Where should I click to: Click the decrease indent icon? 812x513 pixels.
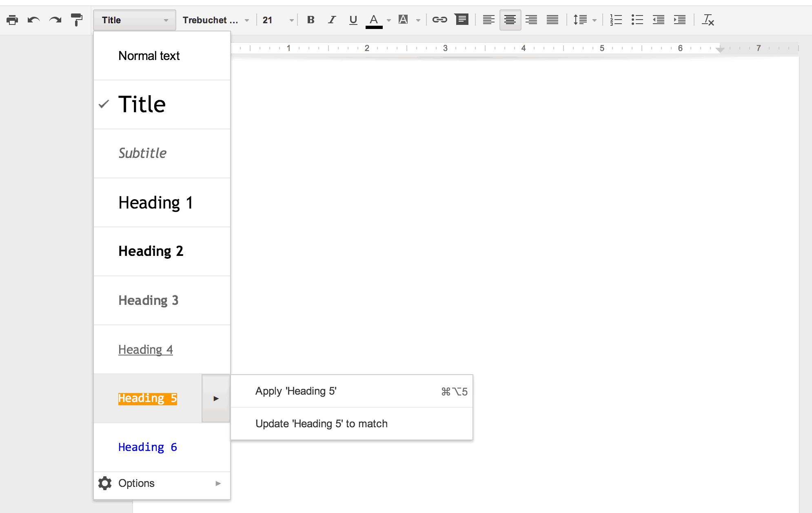658,20
